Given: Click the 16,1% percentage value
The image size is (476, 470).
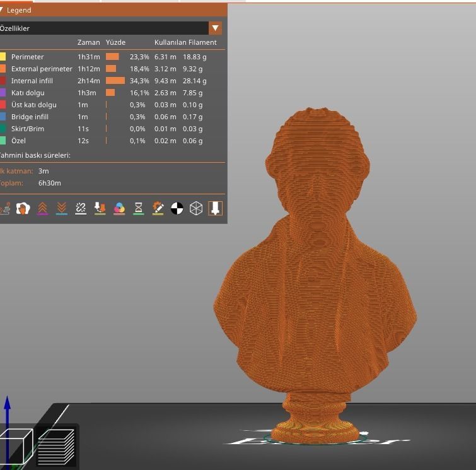Looking at the screenshot, I should click(139, 93).
